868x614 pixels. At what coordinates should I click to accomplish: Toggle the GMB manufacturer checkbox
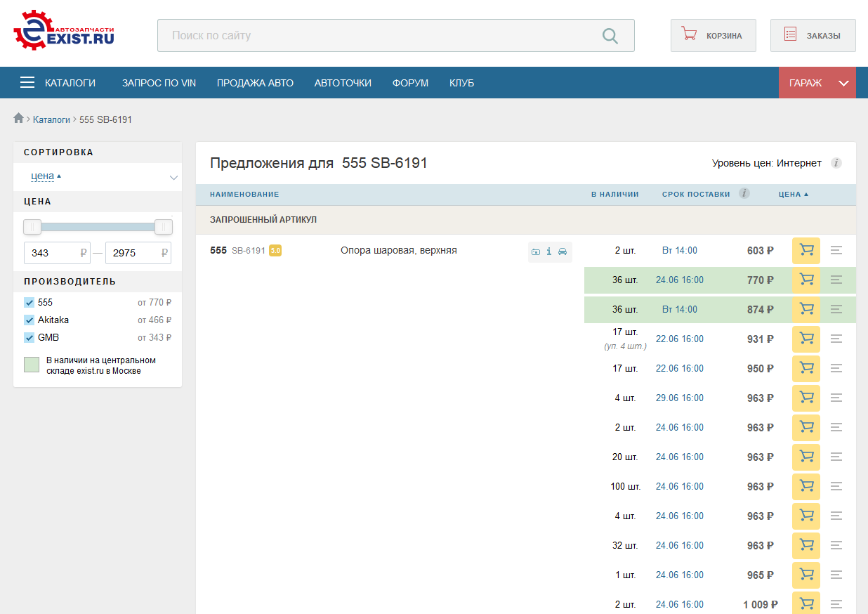pyautogui.click(x=29, y=338)
